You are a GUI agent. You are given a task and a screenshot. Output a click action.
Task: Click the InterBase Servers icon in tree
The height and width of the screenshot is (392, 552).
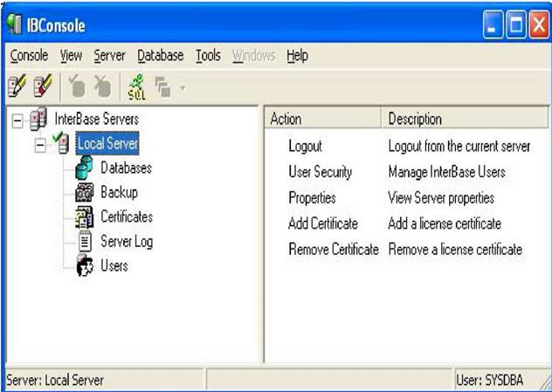tap(38, 119)
